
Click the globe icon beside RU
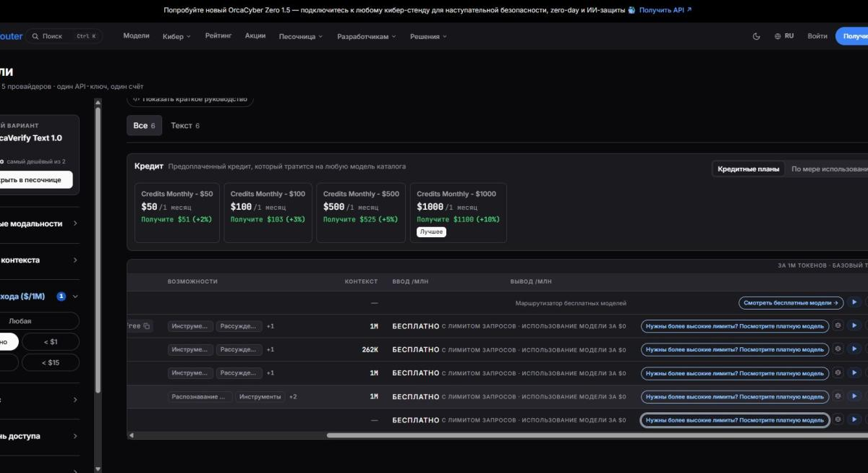pos(778,36)
